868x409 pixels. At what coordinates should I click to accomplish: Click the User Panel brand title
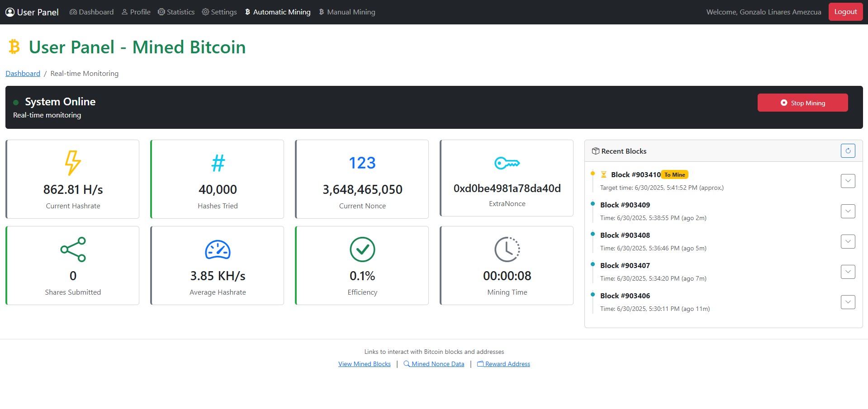(x=38, y=12)
